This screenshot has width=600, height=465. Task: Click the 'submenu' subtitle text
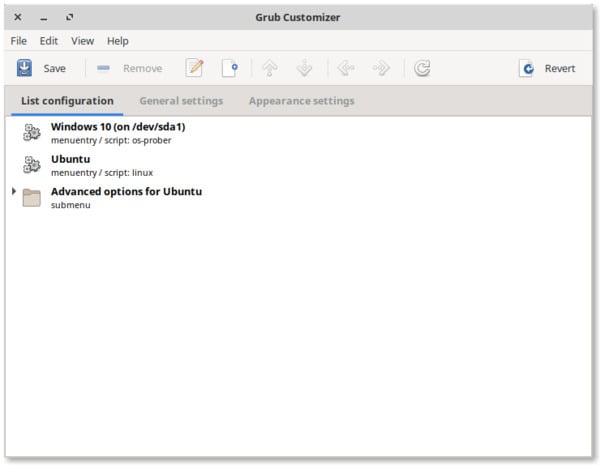tap(71, 205)
